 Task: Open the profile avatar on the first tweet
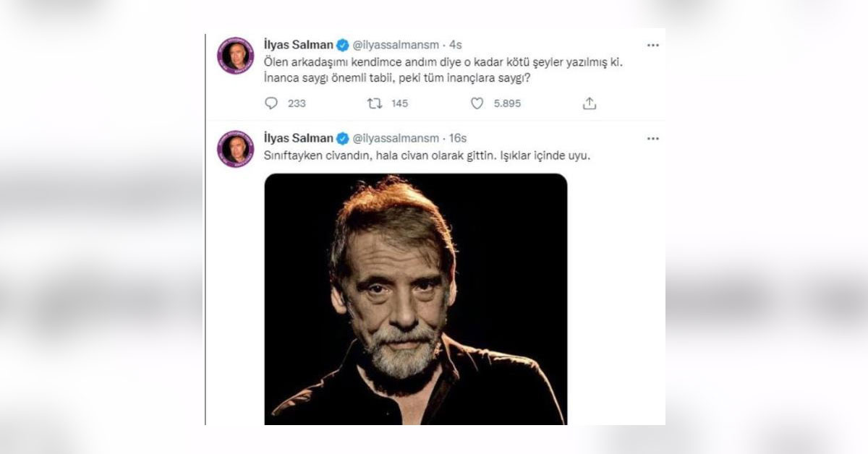point(236,56)
